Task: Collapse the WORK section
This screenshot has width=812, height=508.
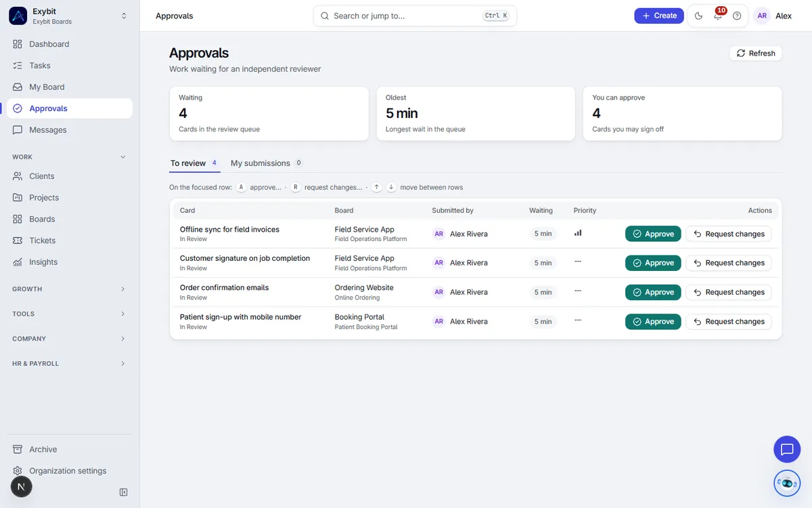Action: (70, 157)
